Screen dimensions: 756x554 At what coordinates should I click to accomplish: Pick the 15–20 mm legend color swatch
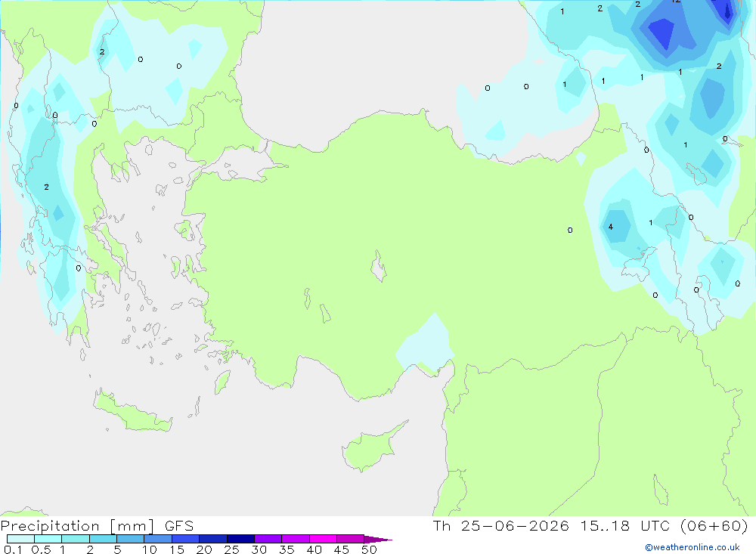point(185,539)
